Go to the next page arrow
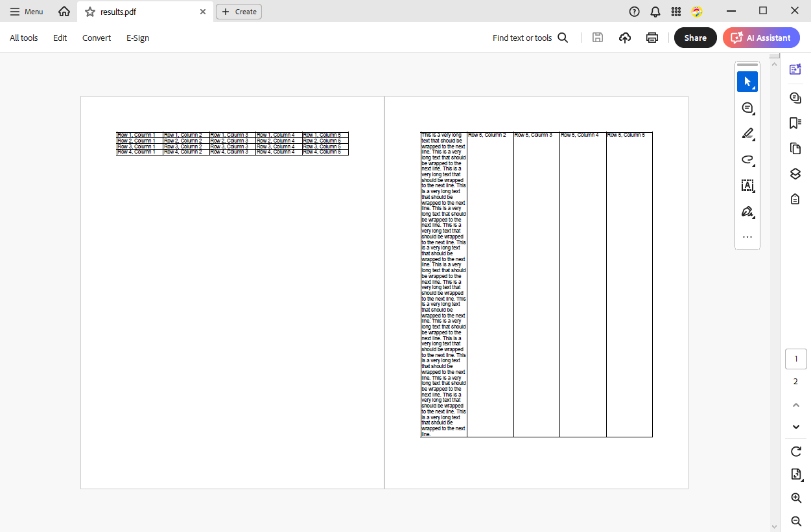Viewport: 811px width, 532px height. [x=796, y=427]
